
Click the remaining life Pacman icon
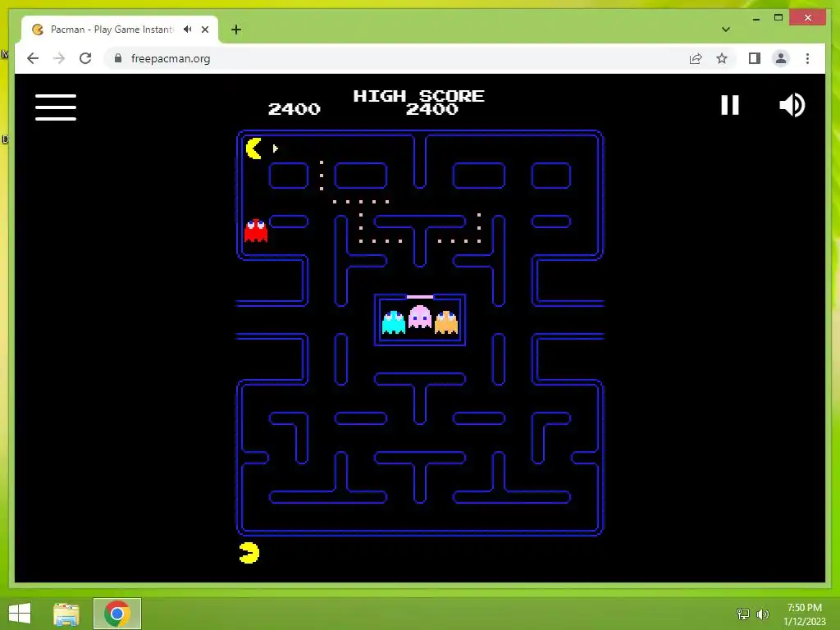249,553
